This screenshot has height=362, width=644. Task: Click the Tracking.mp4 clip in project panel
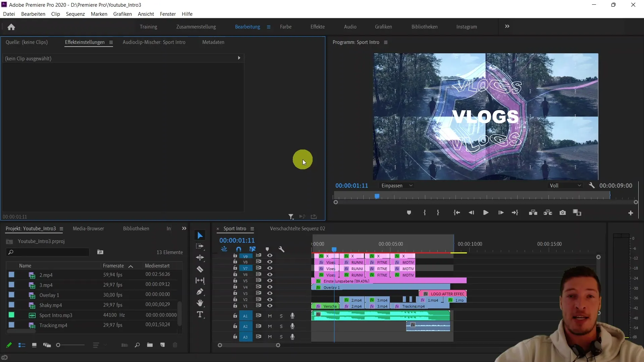point(53,325)
